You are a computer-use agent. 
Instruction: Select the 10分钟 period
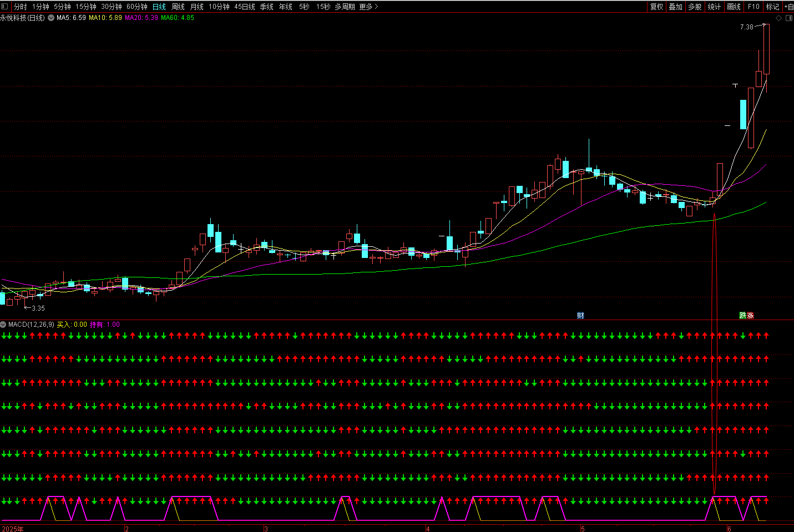click(x=219, y=7)
